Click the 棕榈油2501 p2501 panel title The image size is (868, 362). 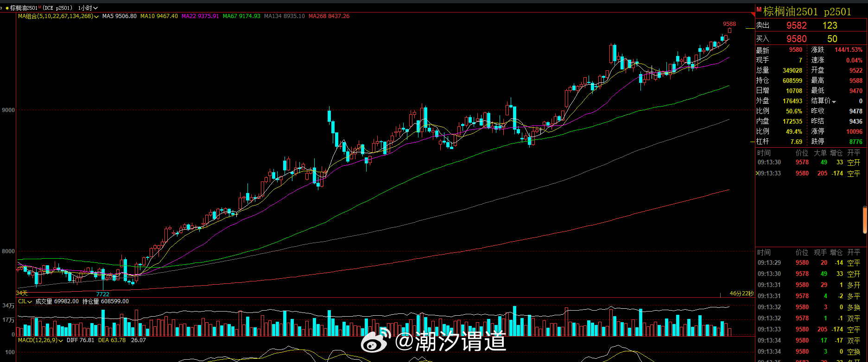coord(807,12)
